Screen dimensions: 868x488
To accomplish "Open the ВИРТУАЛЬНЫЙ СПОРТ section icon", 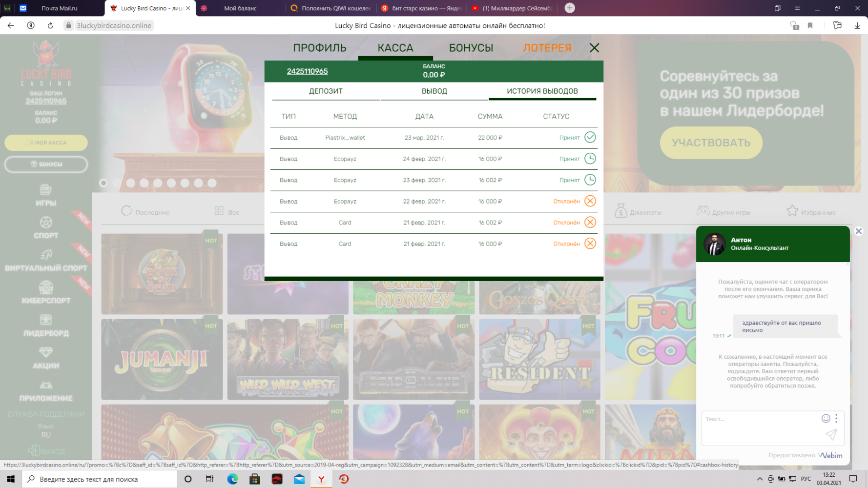I will [x=46, y=255].
